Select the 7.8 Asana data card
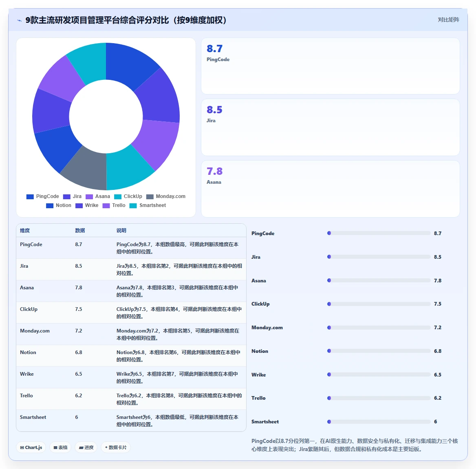 coord(330,189)
